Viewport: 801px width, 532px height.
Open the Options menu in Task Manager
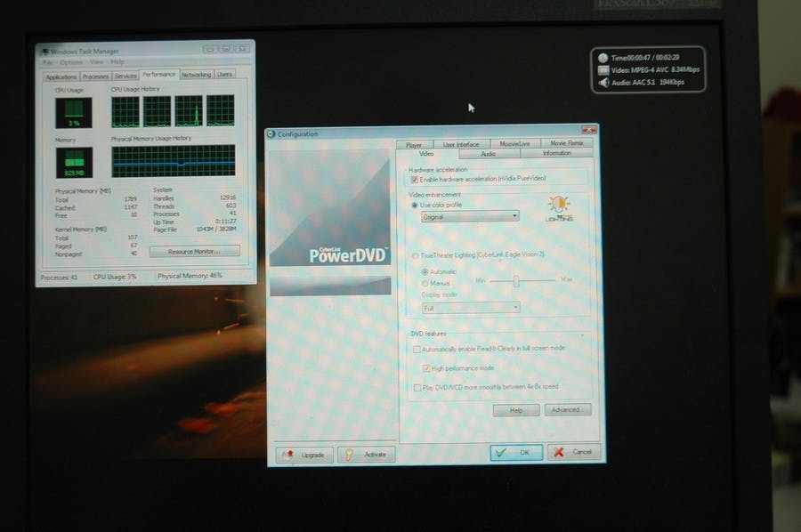71,63
